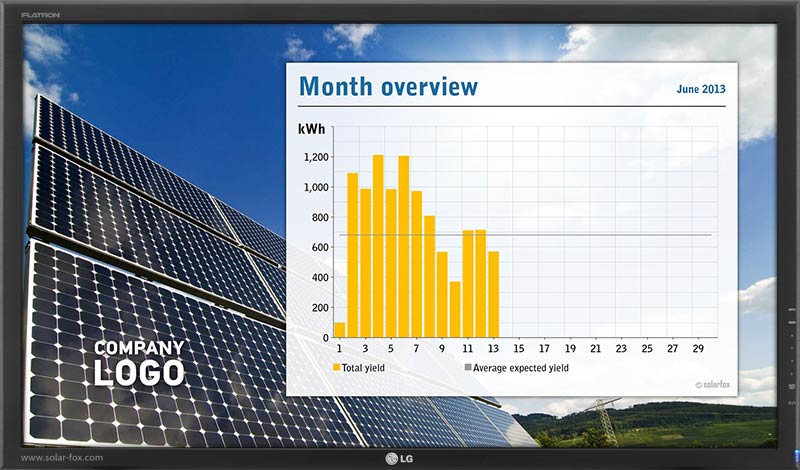Click the LG logo on the bezel

pos(399,459)
